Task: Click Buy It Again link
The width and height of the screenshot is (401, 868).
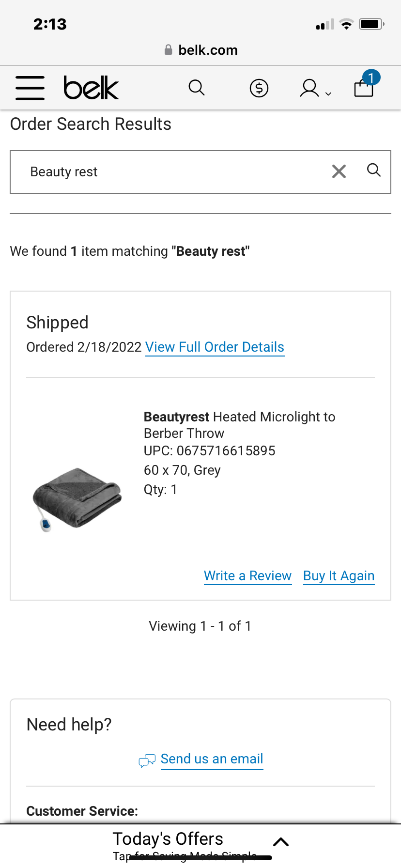Action: [x=339, y=576]
